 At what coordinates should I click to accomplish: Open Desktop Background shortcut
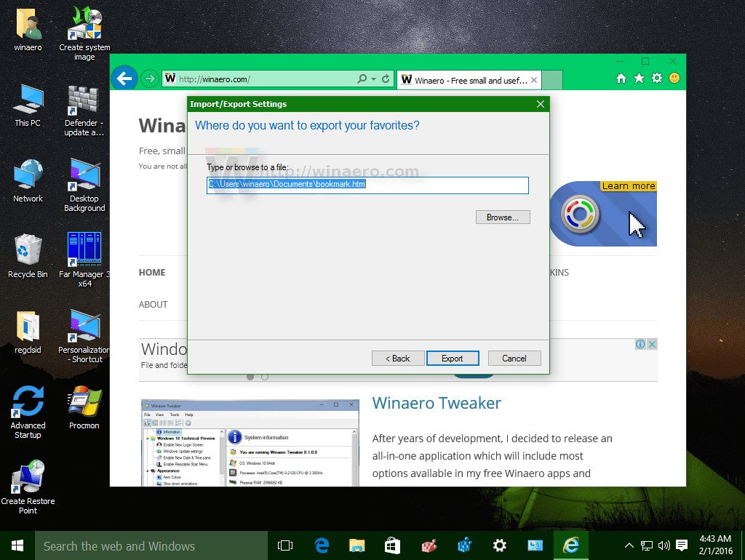(84, 185)
